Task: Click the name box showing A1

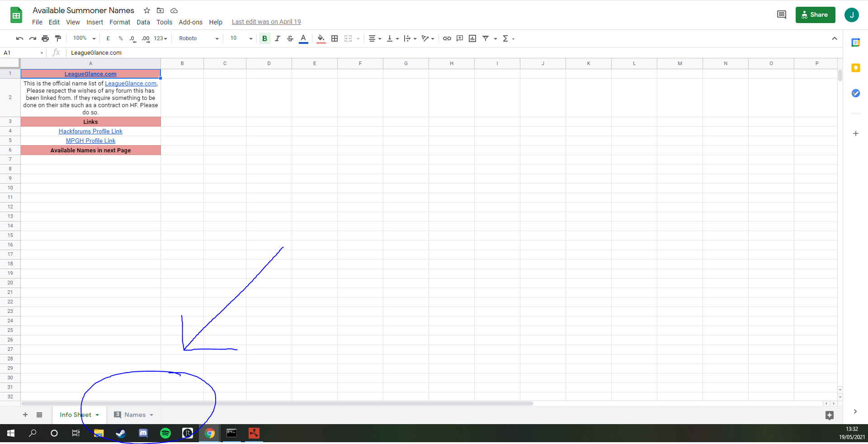Action: [23, 53]
